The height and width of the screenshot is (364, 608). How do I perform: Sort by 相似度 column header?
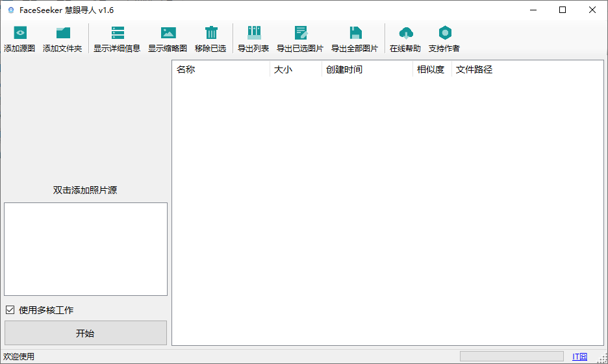point(431,69)
